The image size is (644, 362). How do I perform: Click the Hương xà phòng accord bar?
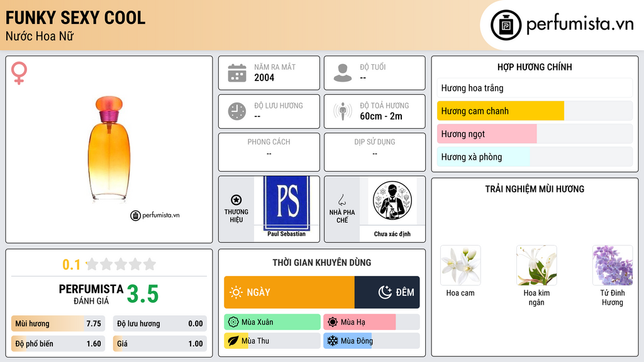(x=535, y=156)
